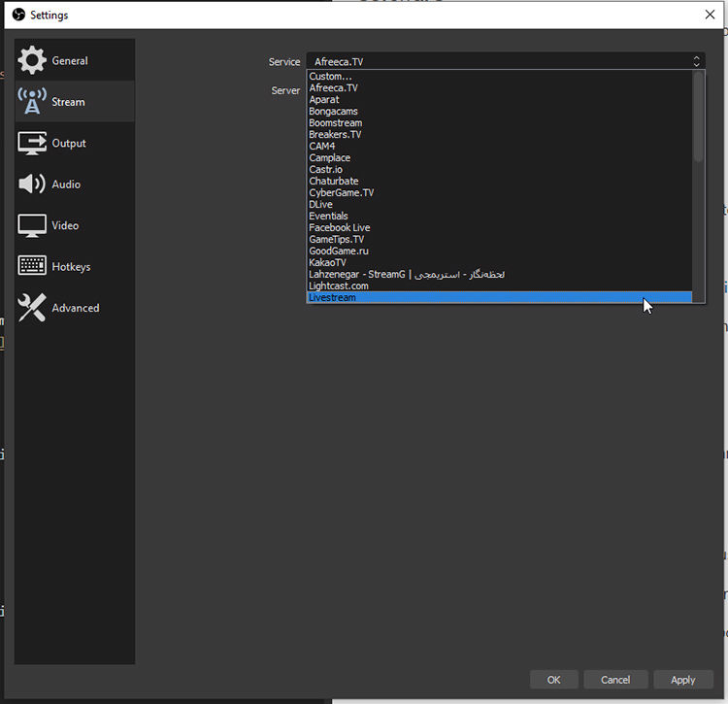Screen dimensions: 728x704
Task: Open the Output settings tab
Action: click(75, 143)
